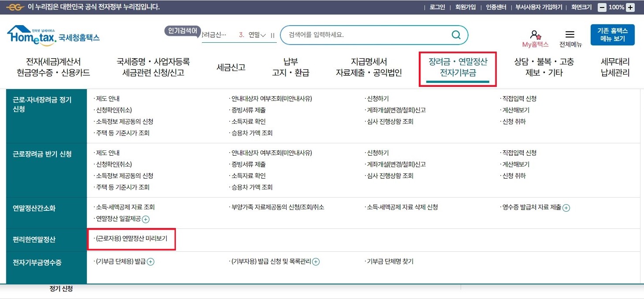Open the (근로자용) 연말정산 미리보기 link
644x299 pixels.
coord(131,239)
